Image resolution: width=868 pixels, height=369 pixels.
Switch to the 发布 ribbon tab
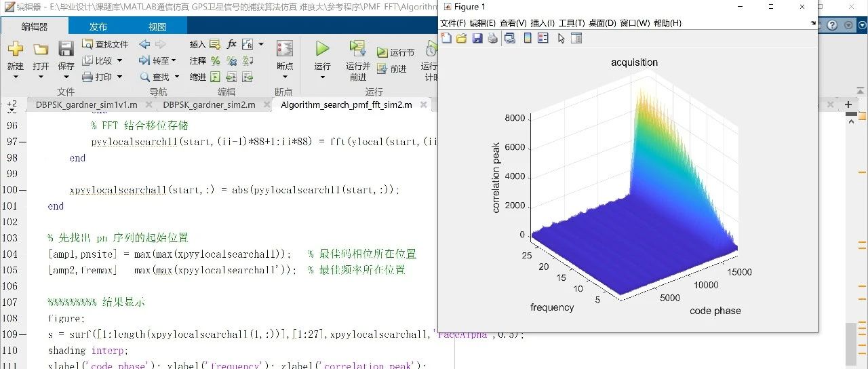coord(98,26)
